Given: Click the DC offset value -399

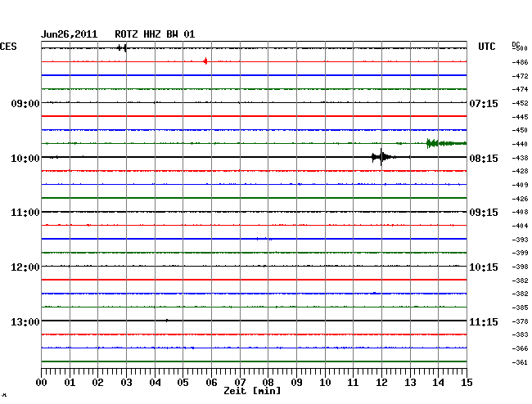Looking at the screenshot, I should 520,253.
